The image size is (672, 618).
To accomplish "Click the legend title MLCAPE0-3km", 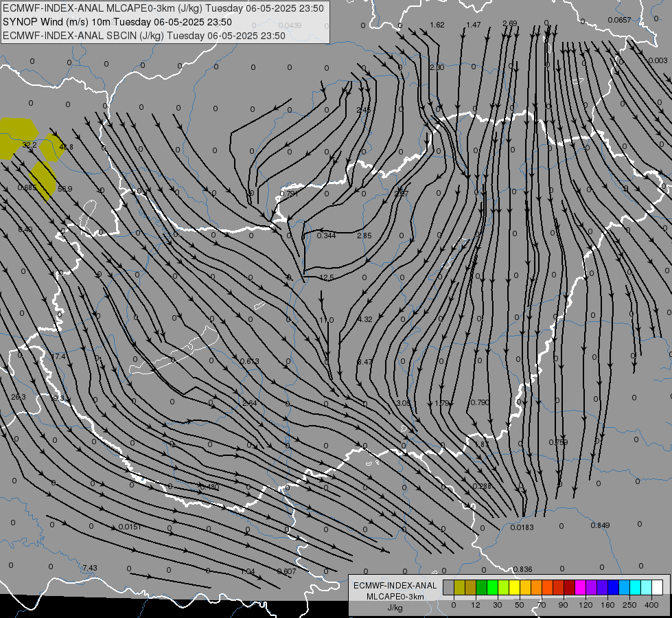I will 395,597.
